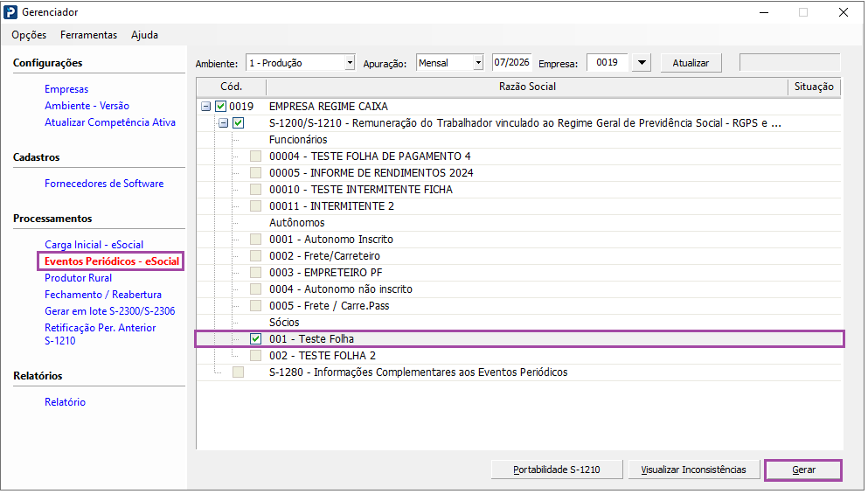Check 00004 - TESTE FOLHA DE PAGAMENTO 4

click(255, 157)
